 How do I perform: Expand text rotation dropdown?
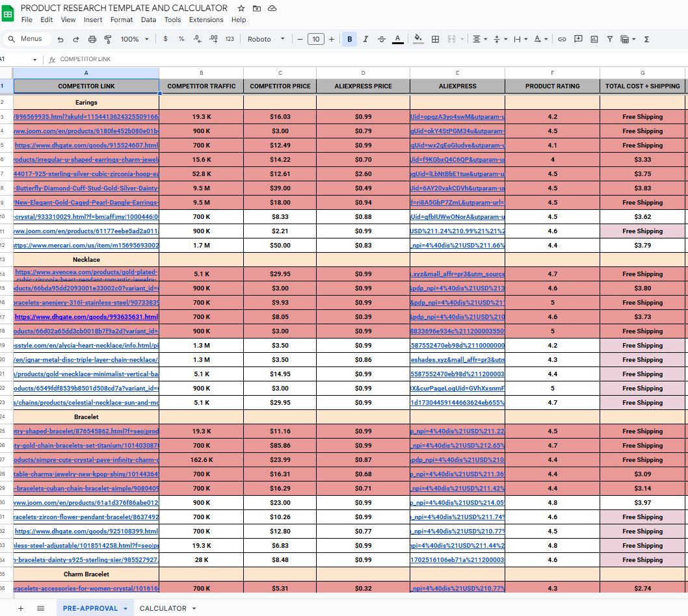(546, 40)
